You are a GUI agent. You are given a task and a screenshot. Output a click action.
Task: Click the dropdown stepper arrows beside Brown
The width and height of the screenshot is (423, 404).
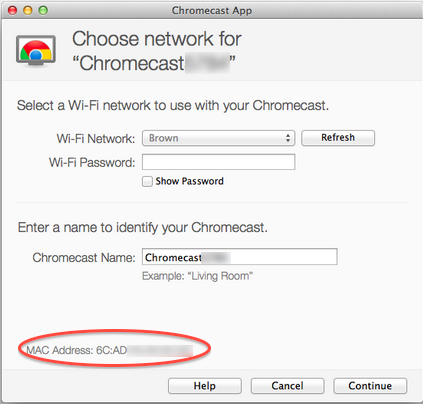coord(288,138)
